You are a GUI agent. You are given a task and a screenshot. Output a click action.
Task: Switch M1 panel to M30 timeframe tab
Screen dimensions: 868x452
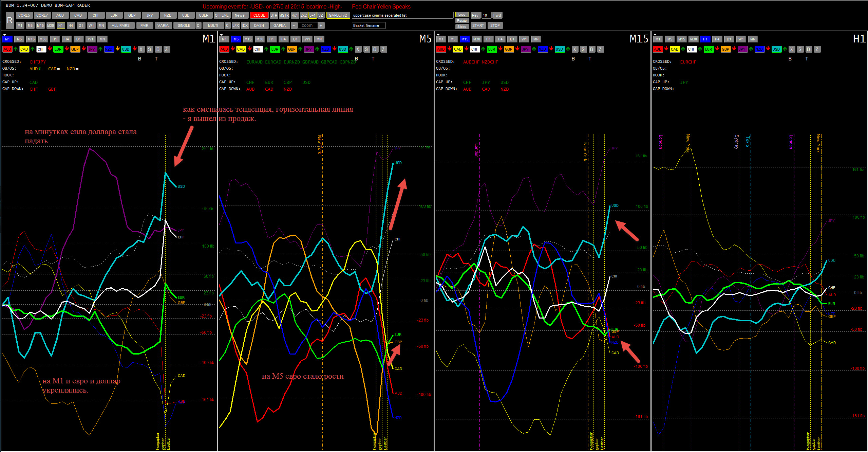pos(43,39)
